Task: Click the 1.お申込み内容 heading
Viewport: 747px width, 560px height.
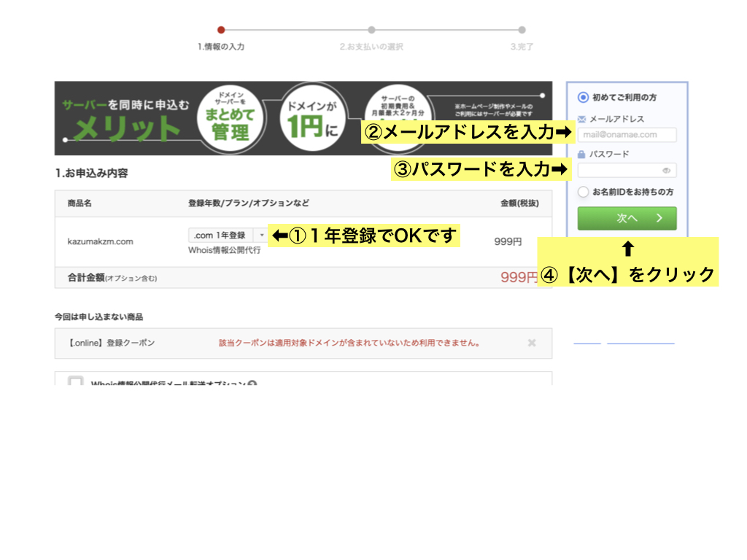Action: pyautogui.click(x=91, y=173)
